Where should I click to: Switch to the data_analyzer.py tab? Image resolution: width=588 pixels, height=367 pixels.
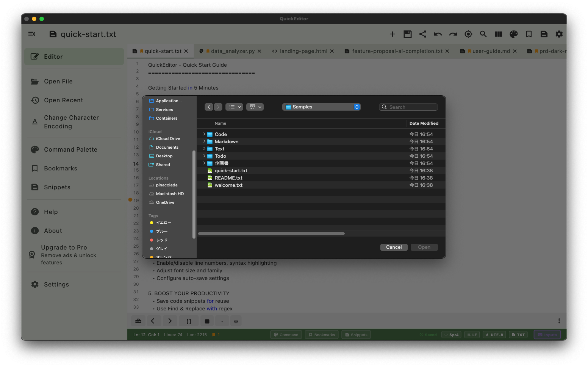click(x=232, y=51)
